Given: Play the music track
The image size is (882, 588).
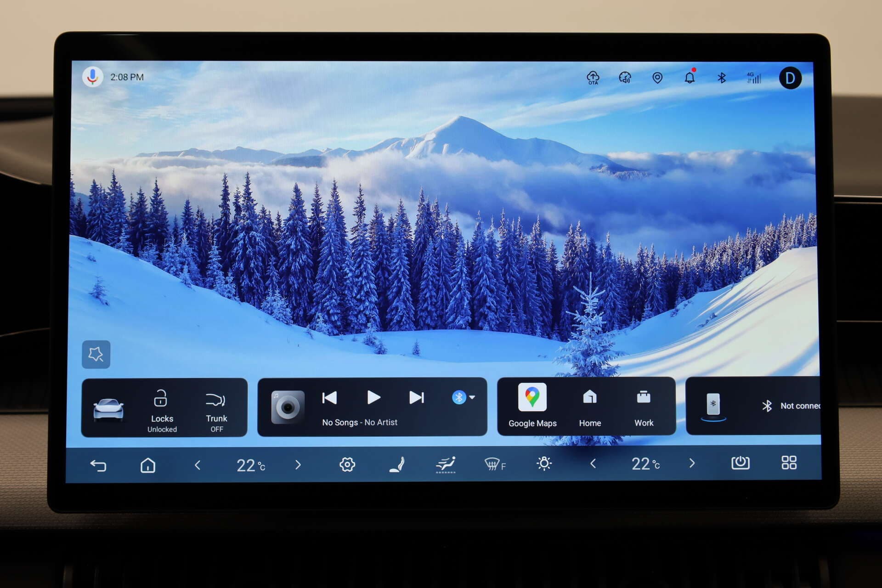Looking at the screenshot, I should click(x=374, y=397).
